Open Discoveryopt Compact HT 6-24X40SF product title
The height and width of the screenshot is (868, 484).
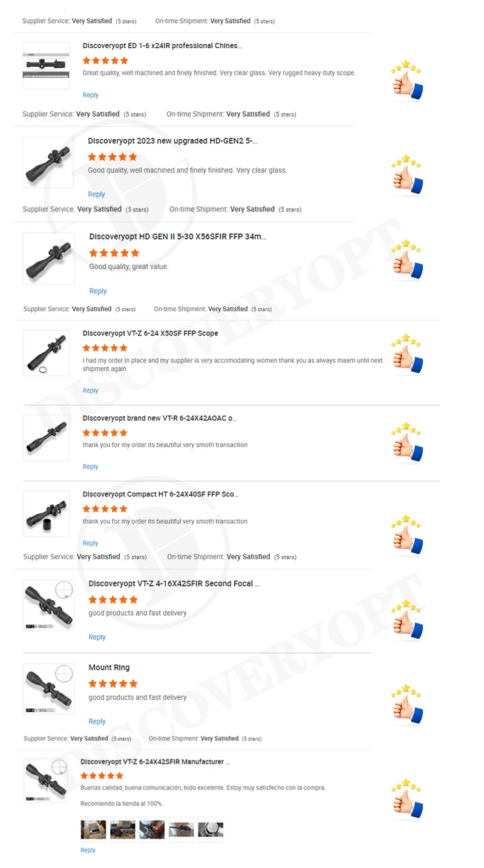[x=160, y=495]
